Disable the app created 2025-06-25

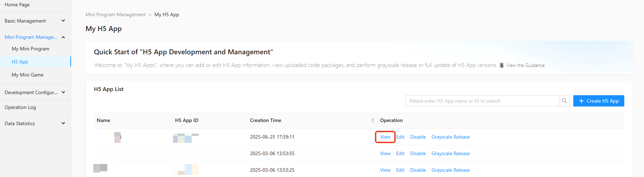(x=418, y=137)
